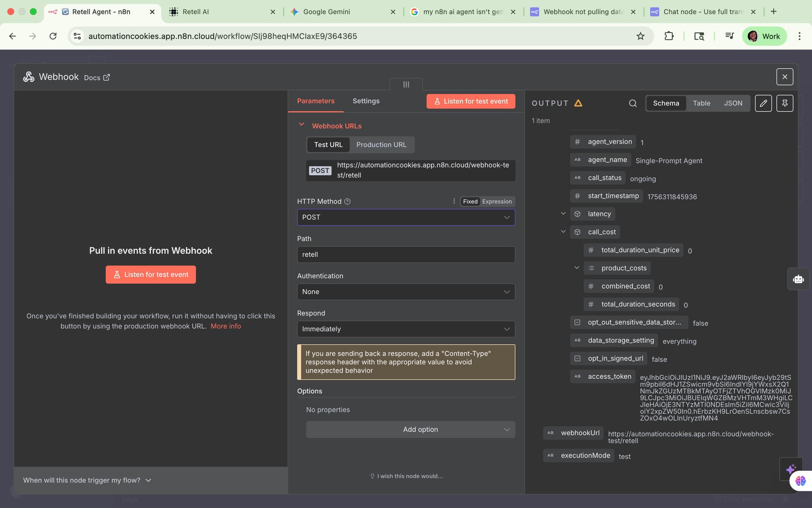Open HTTP Method three-dot options menu
This screenshot has width=812, height=508.
[x=454, y=202]
